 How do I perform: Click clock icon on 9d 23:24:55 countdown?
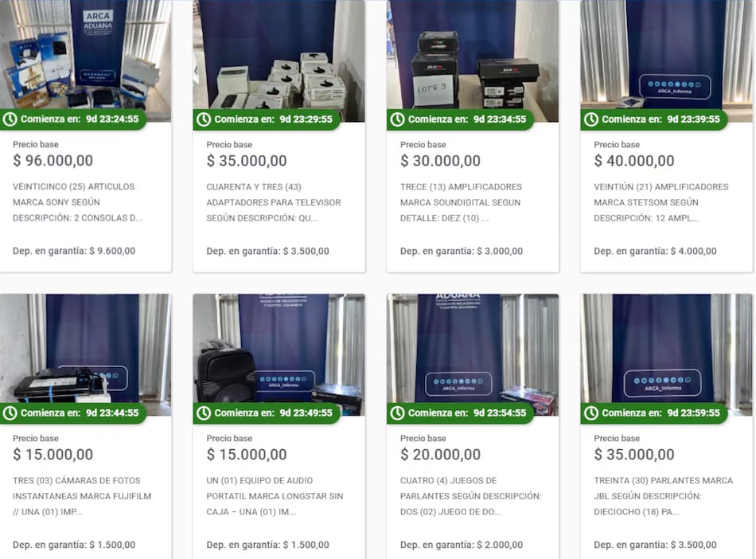point(10,119)
